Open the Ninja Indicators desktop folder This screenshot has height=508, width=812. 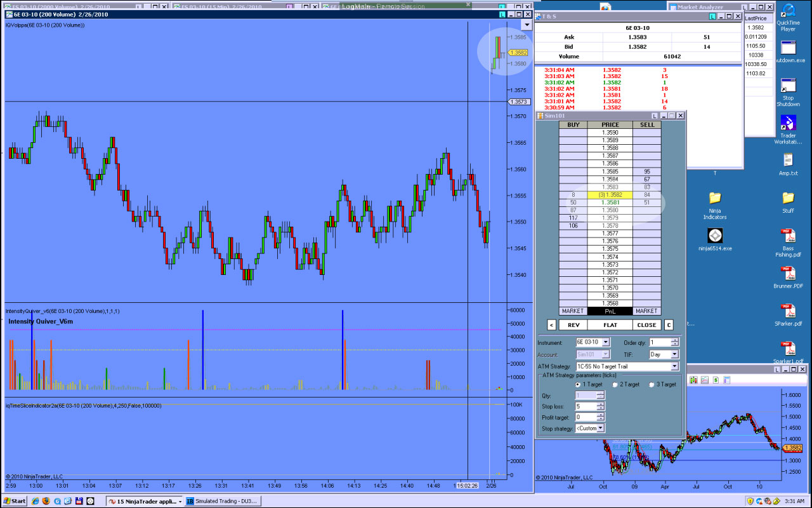click(x=715, y=205)
